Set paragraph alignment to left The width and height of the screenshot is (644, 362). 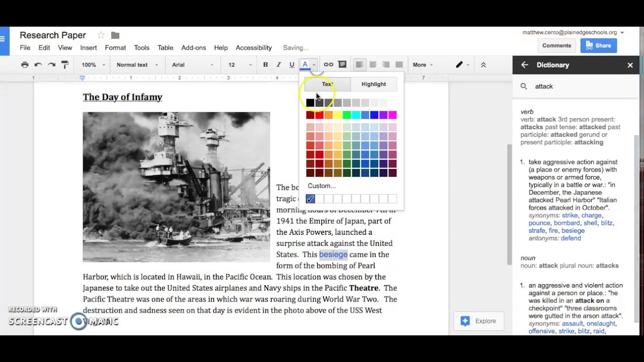point(359,65)
